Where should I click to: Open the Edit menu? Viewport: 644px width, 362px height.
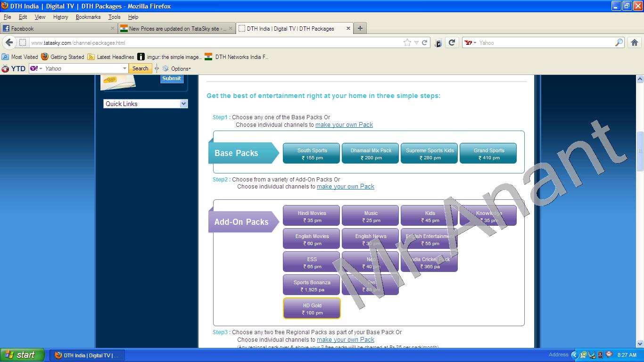coord(23,17)
